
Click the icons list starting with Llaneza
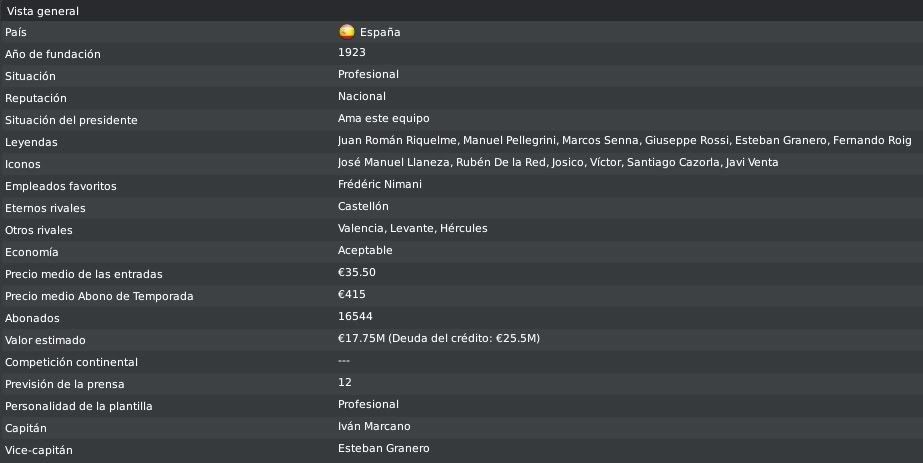[x=558, y=162]
